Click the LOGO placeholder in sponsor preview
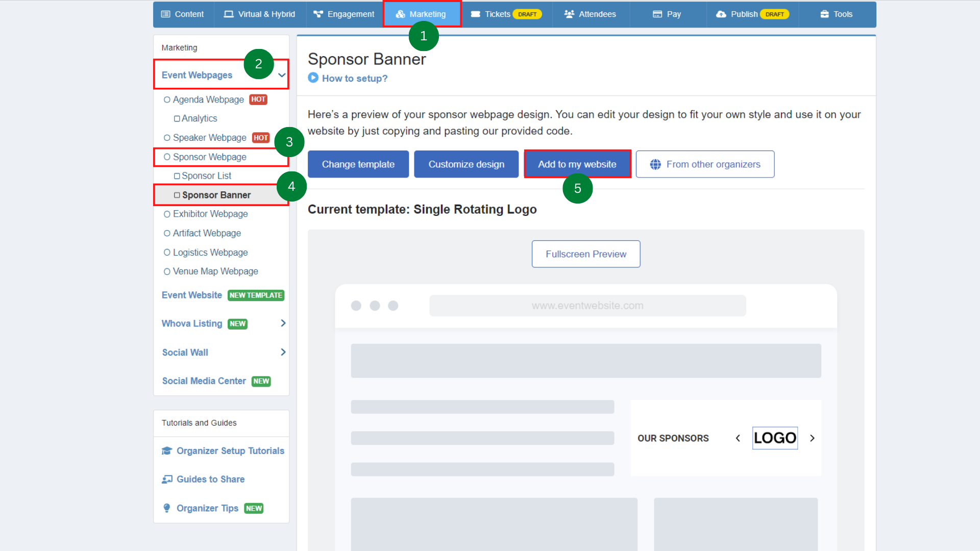 click(774, 438)
